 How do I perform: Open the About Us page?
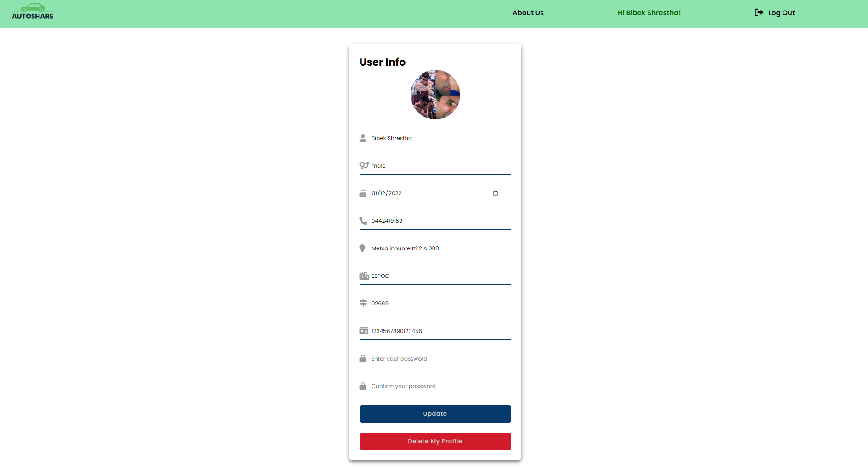(528, 13)
